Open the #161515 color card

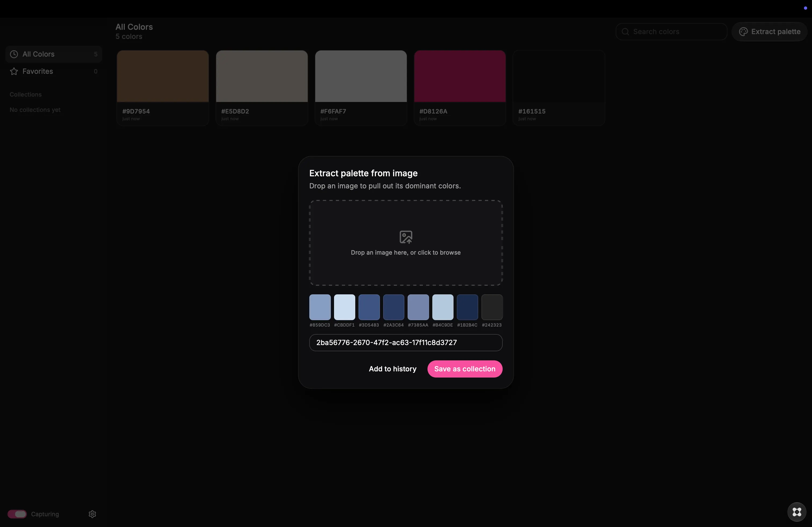559,88
